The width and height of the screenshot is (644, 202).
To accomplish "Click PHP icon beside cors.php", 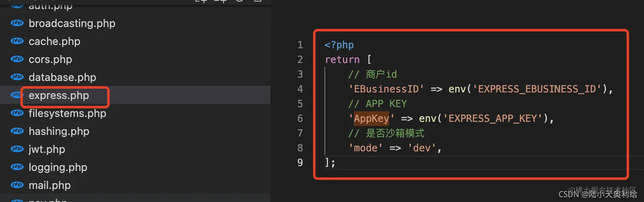I will point(17,59).
